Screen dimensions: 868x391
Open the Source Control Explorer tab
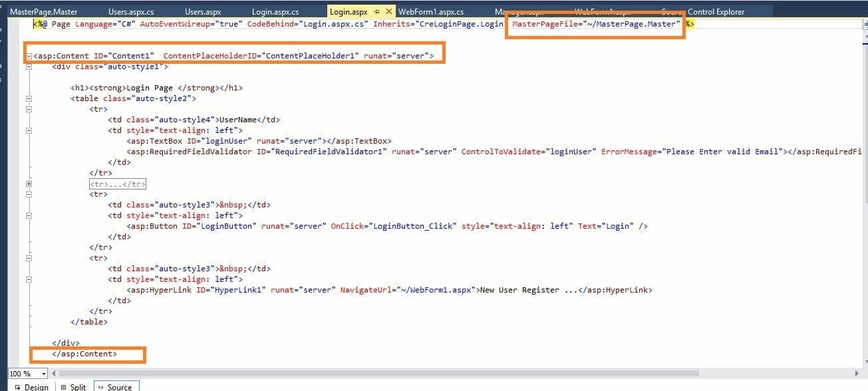click(x=715, y=12)
